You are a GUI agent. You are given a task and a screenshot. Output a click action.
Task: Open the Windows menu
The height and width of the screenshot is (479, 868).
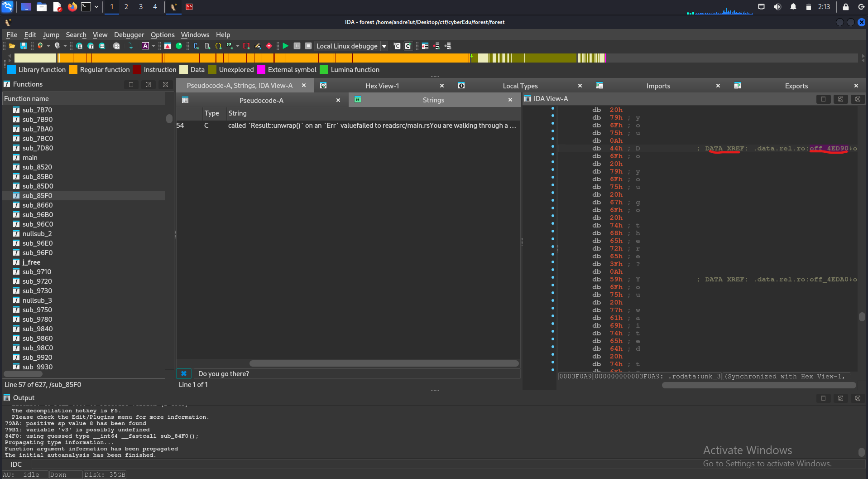click(x=195, y=34)
